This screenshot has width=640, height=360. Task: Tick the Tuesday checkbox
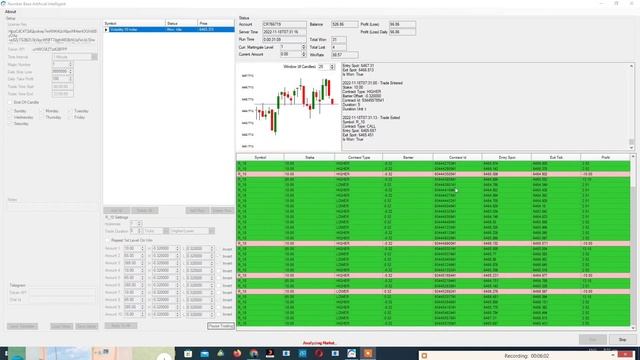tap(70, 111)
